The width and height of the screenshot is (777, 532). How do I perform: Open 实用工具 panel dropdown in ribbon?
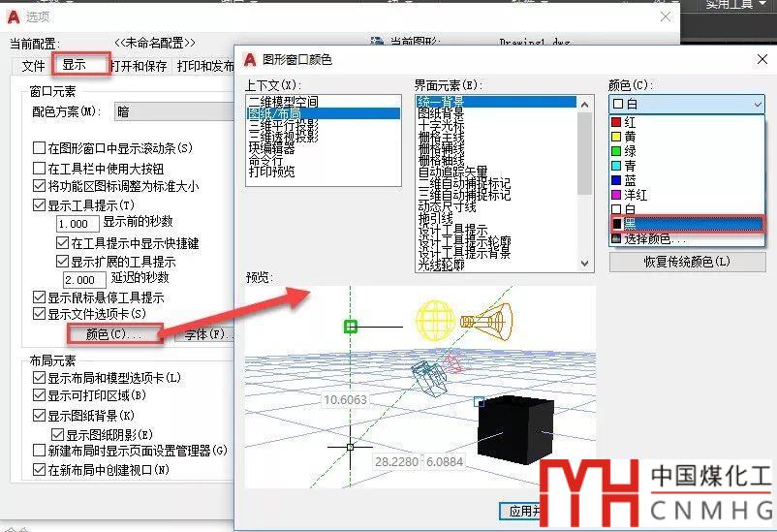pyautogui.click(x=735, y=5)
